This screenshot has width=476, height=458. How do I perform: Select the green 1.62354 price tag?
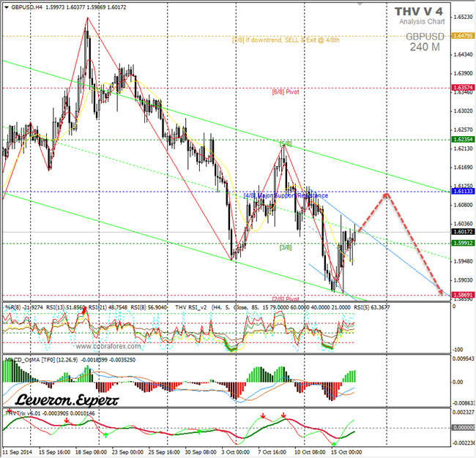pyautogui.click(x=462, y=140)
